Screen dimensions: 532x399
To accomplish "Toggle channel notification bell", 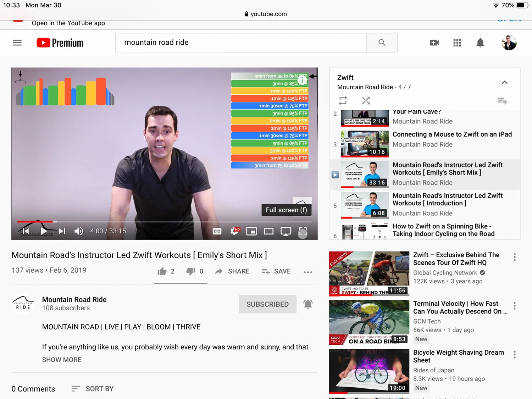I will (308, 304).
